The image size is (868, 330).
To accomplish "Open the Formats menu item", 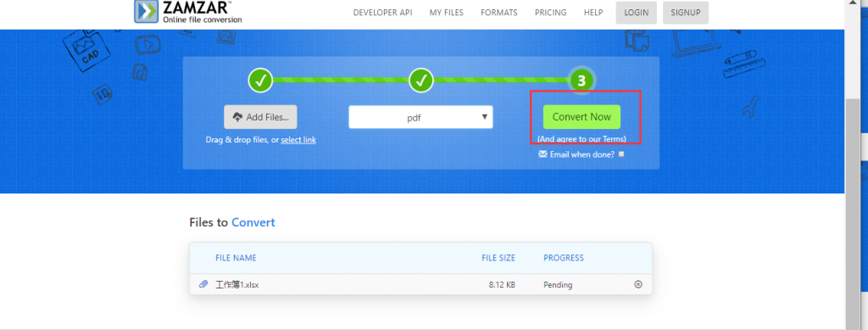I will 498,12.
